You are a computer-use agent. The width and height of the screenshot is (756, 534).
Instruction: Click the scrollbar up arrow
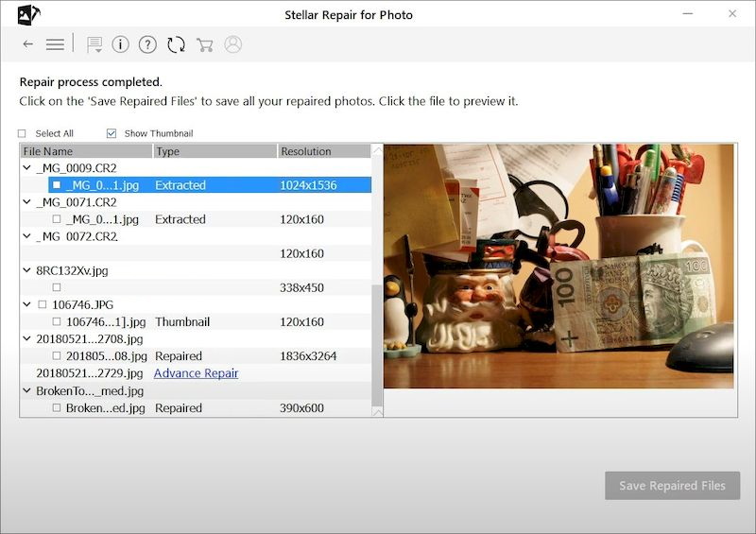click(377, 149)
